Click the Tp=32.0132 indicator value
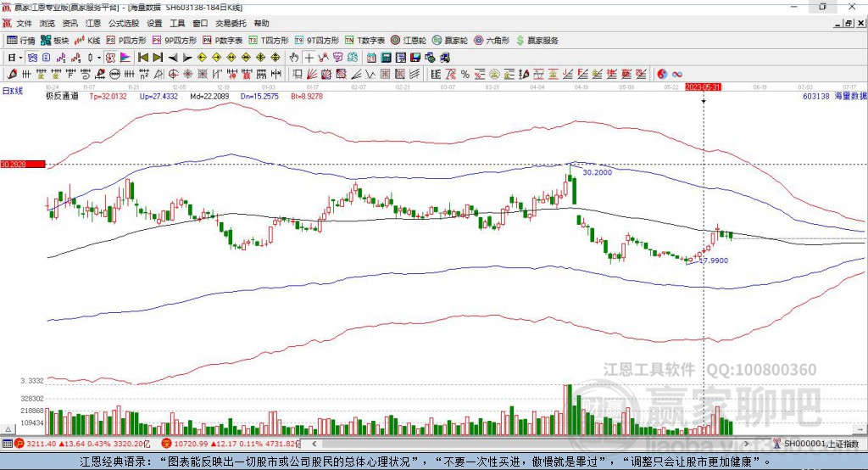This screenshot has height=470, width=868. click(108, 96)
